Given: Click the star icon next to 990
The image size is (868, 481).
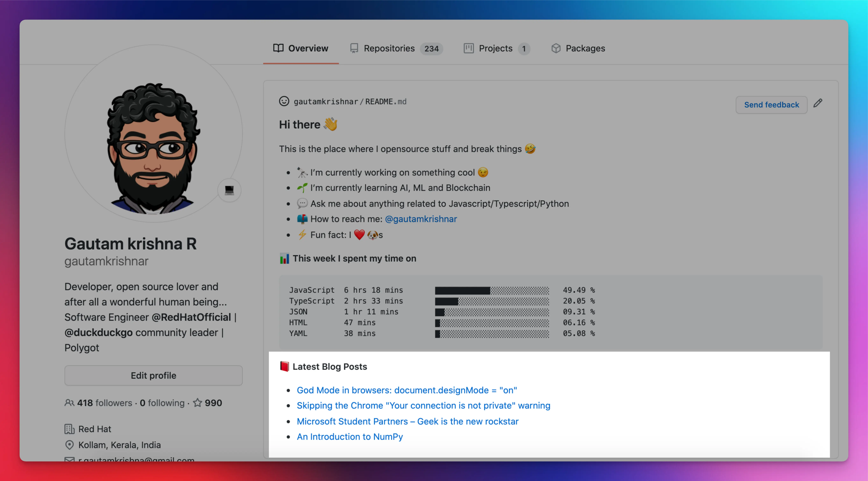Looking at the screenshot, I should [x=197, y=403].
